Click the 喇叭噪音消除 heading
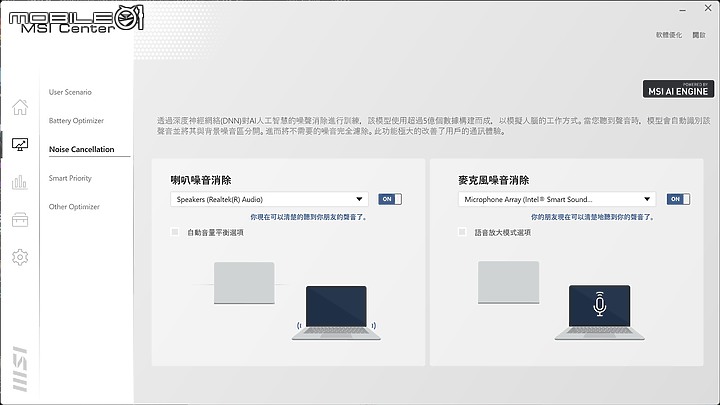The width and height of the screenshot is (720, 405). point(201,180)
